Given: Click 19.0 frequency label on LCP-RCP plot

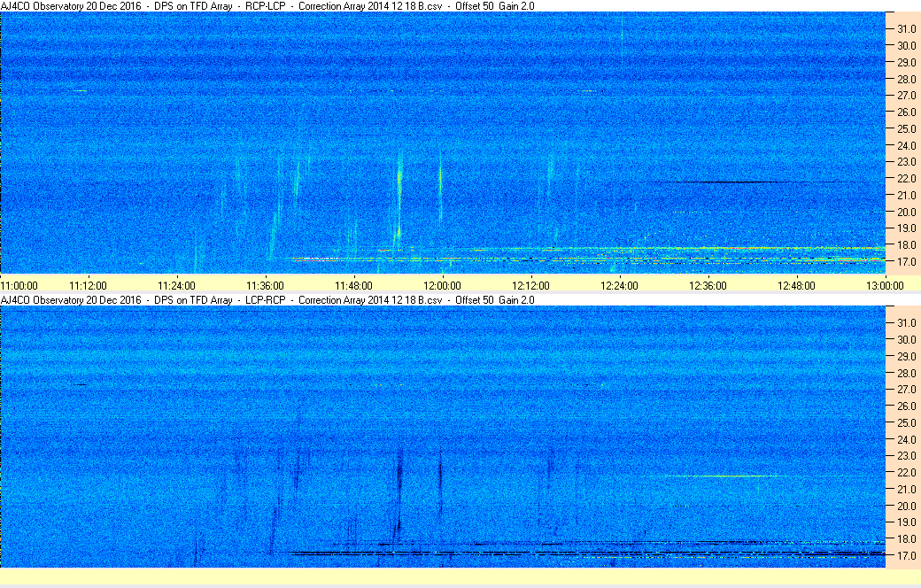Looking at the screenshot, I should tap(906, 522).
